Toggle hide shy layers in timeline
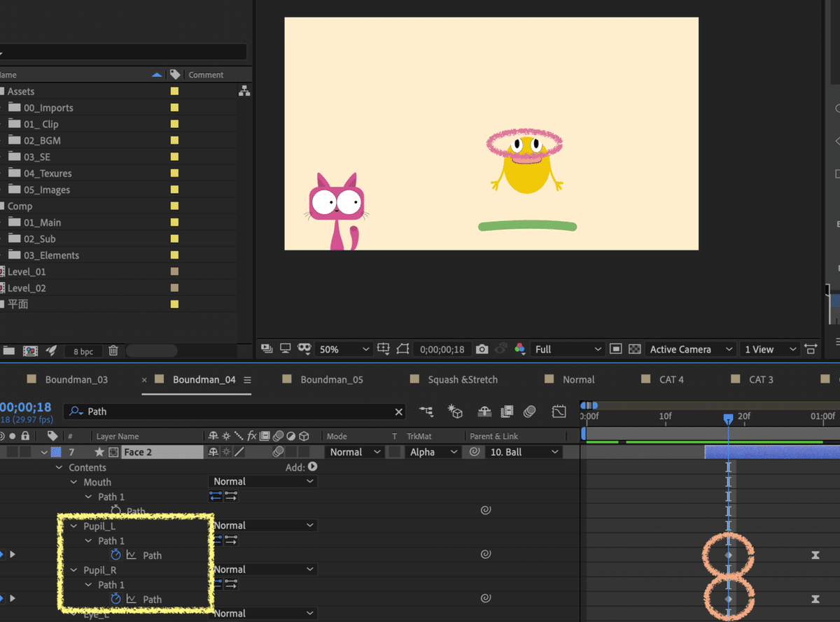Viewport: 840px width, 622px height. click(x=484, y=412)
